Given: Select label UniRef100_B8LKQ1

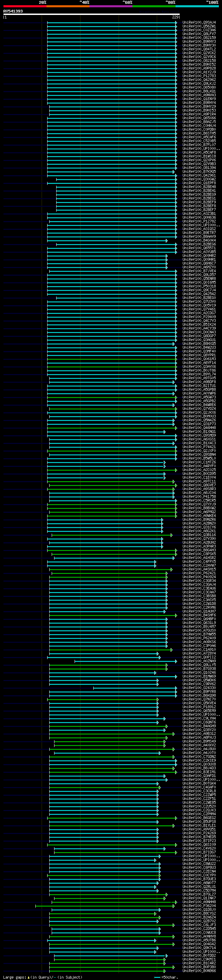Looking at the screenshot, I should [x=199, y=91].
